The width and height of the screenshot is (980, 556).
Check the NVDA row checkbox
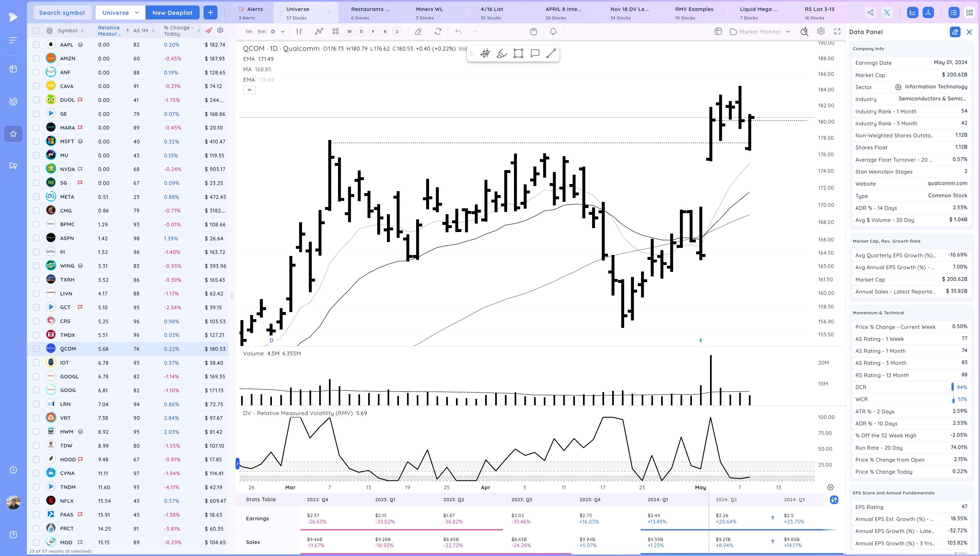point(36,169)
